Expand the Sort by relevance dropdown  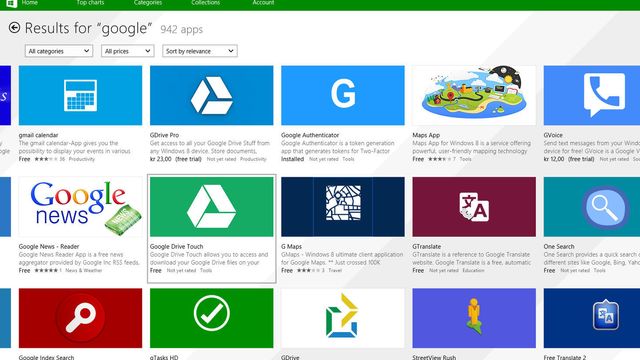[200, 51]
